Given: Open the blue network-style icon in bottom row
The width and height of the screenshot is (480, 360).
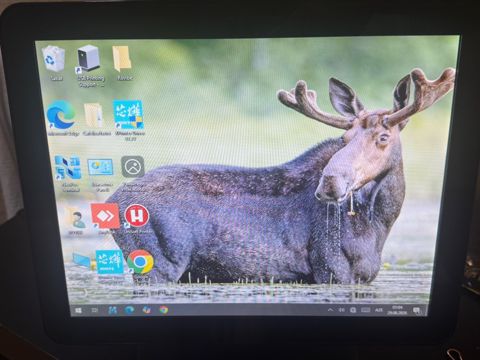Looking at the screenshot, I should tap(82, 261).
